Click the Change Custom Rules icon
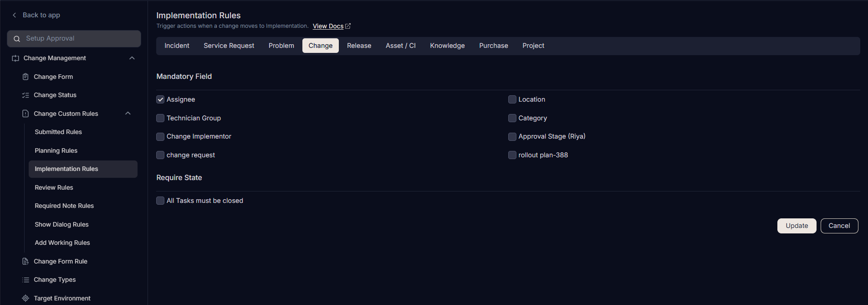 [26, 114]
